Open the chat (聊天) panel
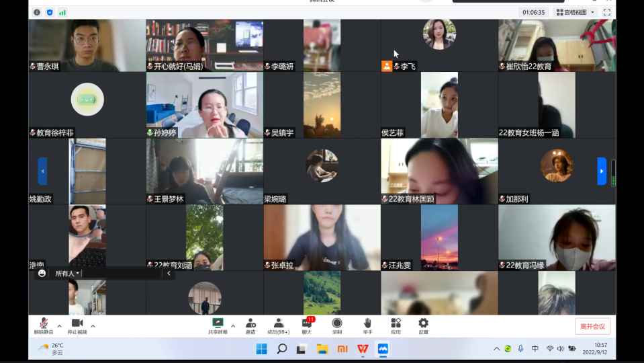 [x=307, y=325]
